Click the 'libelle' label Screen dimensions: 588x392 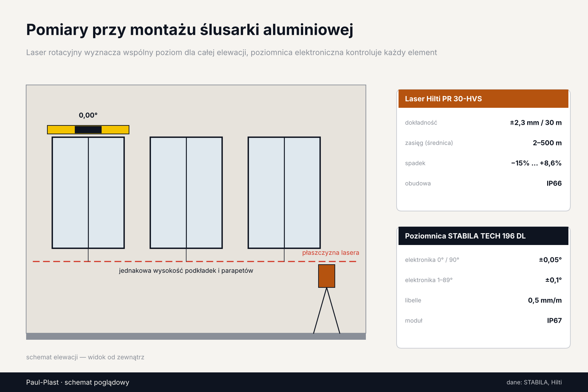(413, 300)
